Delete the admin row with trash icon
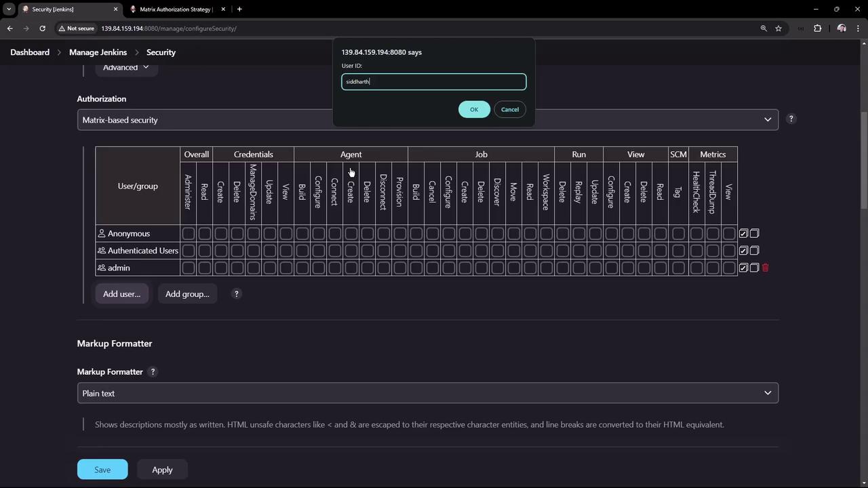This screenshot has width=868, height=488. (x=766, y=268)
